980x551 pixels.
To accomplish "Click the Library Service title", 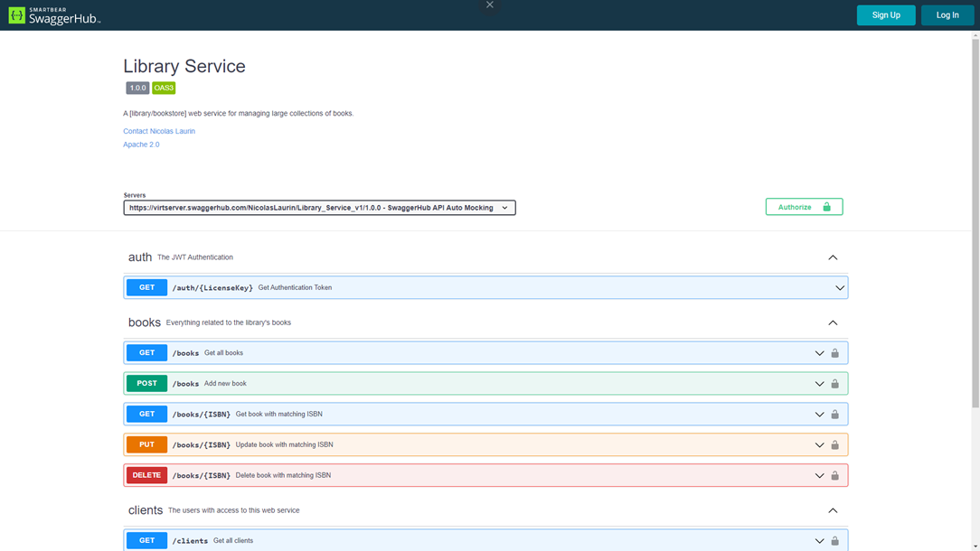I will [x=184, y=66].
